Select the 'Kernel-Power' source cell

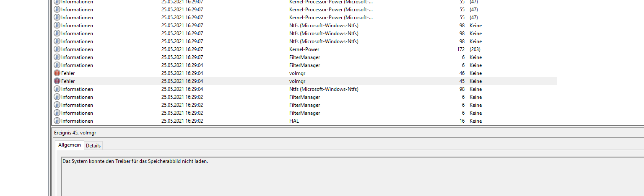point(304,49)
